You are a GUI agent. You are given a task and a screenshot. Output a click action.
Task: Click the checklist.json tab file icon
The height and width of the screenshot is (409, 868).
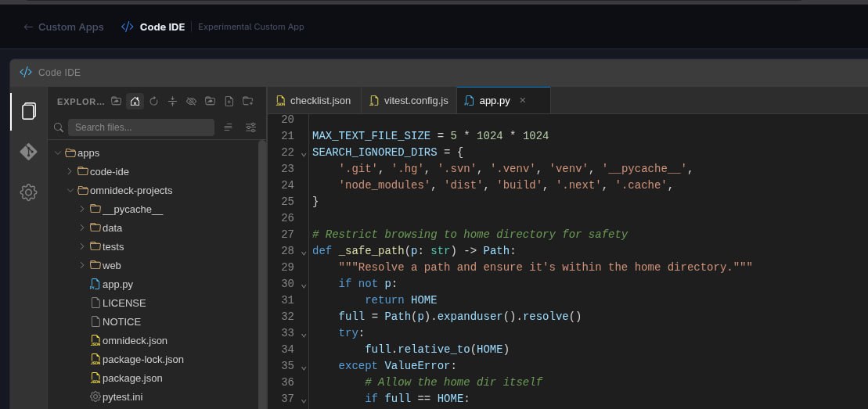point(281,101)
